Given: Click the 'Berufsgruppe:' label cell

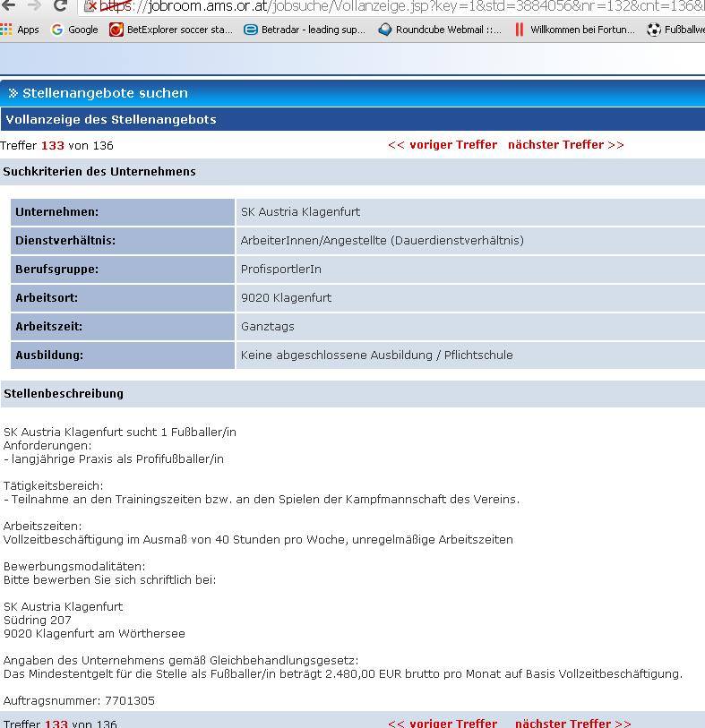Looking at the screenshot, I should pos(123,270).
